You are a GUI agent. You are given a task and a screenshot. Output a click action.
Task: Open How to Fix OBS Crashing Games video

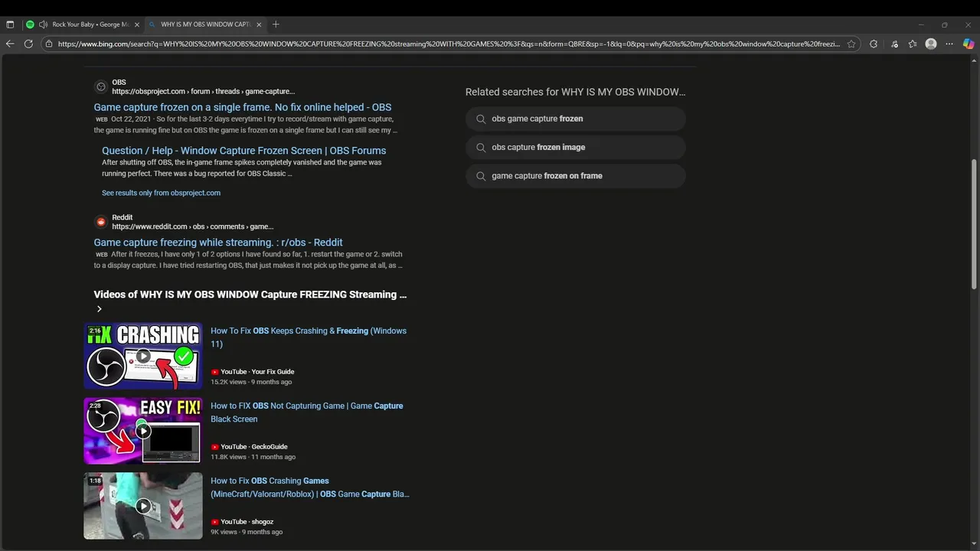pyautogui.click(x=310, y=487)
